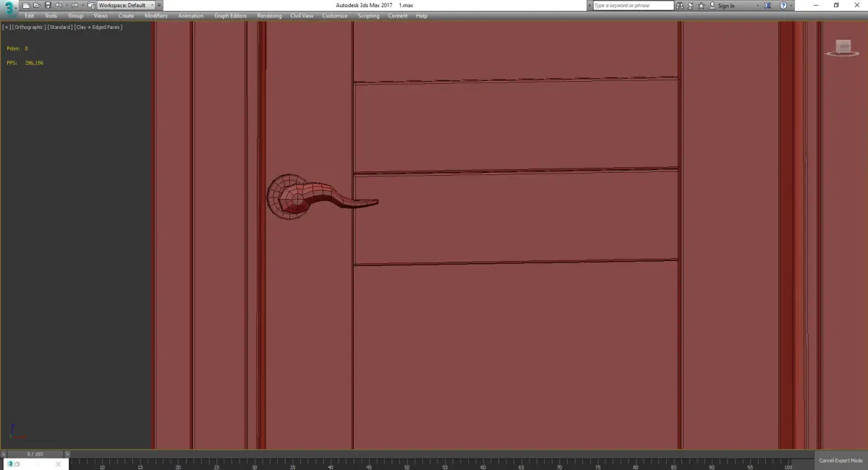
Task: Click the binoculars search icon
Action: click(679, 6)
